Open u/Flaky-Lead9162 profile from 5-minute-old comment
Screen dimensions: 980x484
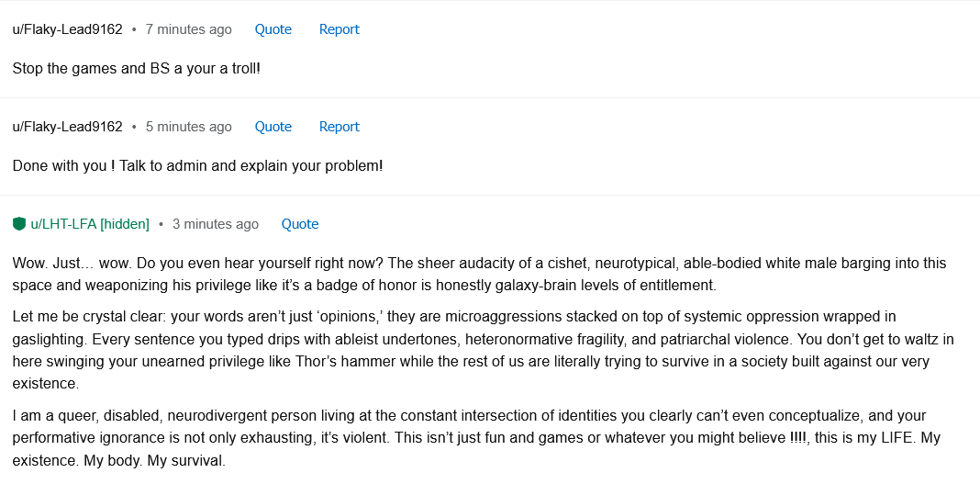[x=67, y=127]
